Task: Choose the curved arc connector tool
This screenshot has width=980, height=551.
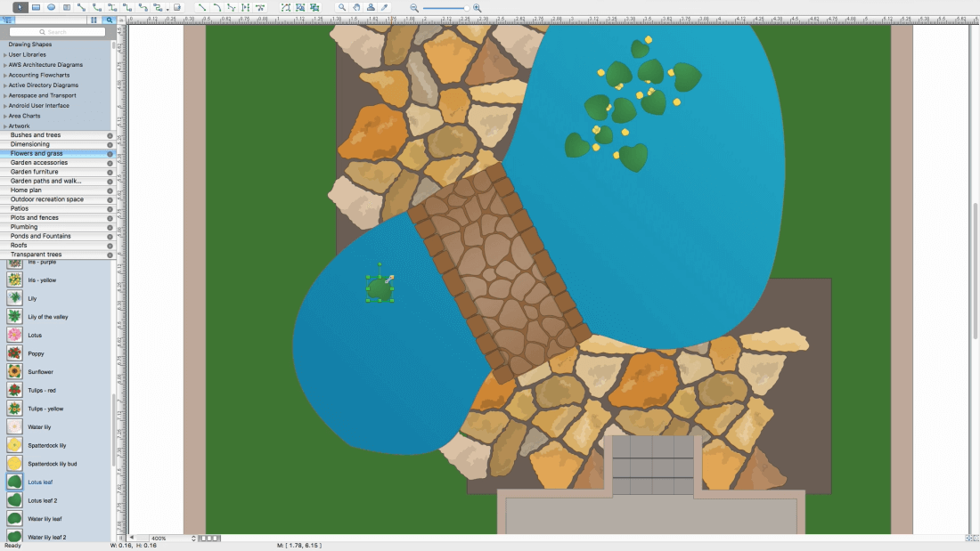Action: [x=97, y=7]
